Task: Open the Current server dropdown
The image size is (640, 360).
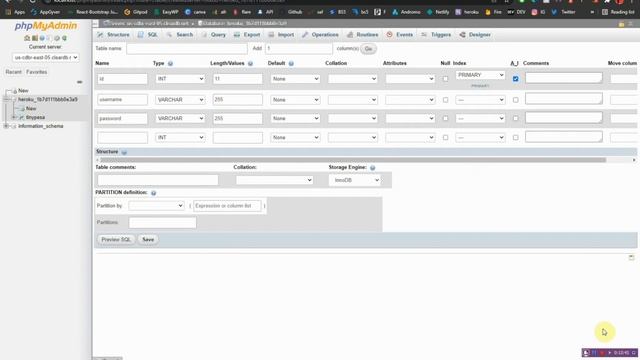Action: coord(45,58)
